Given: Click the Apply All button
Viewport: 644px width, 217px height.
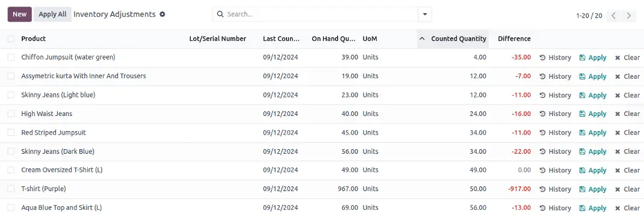Looking at the screenshot, I should point(52,14).
